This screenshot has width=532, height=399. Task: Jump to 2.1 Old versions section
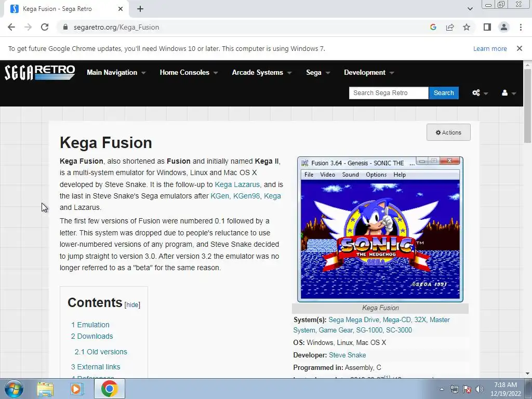[101, 352]
